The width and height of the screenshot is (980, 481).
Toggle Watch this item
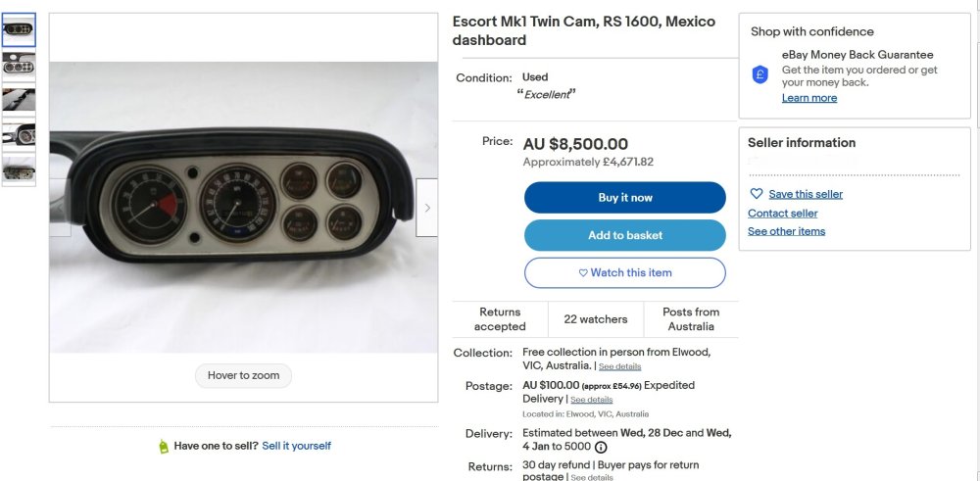pos(625,273)
